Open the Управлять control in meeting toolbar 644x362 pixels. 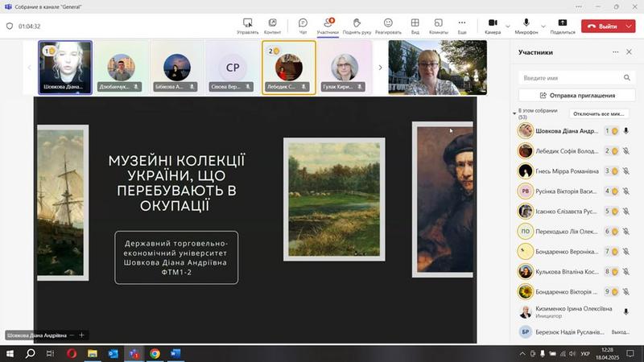248,27
